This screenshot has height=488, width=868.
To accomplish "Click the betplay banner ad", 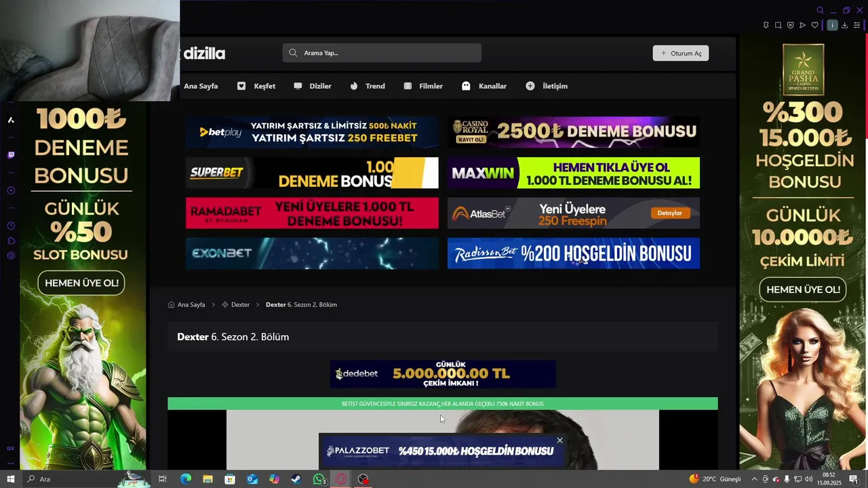I will (312, 132).
